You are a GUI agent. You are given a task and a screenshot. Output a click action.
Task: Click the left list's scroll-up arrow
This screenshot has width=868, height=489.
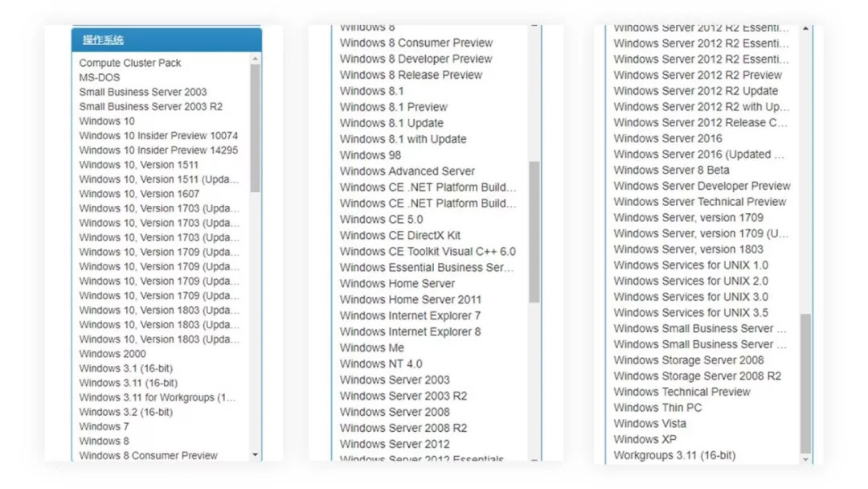(256, 59)
